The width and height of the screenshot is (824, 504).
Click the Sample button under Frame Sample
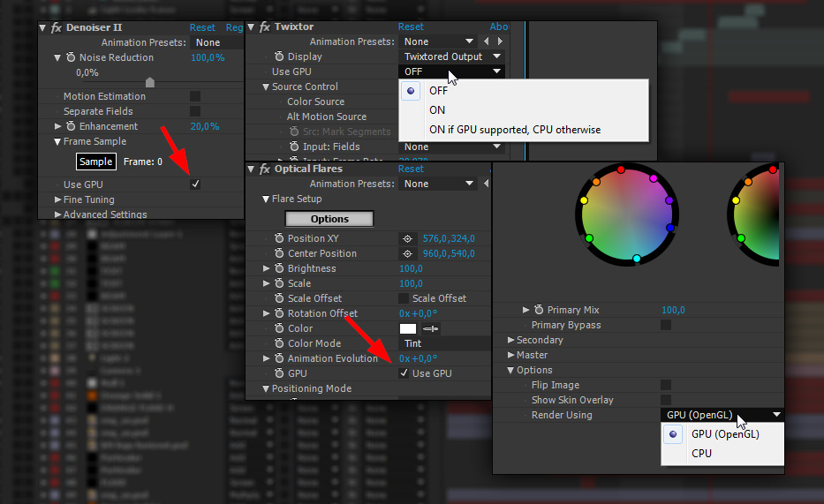(x=95, y=162)
